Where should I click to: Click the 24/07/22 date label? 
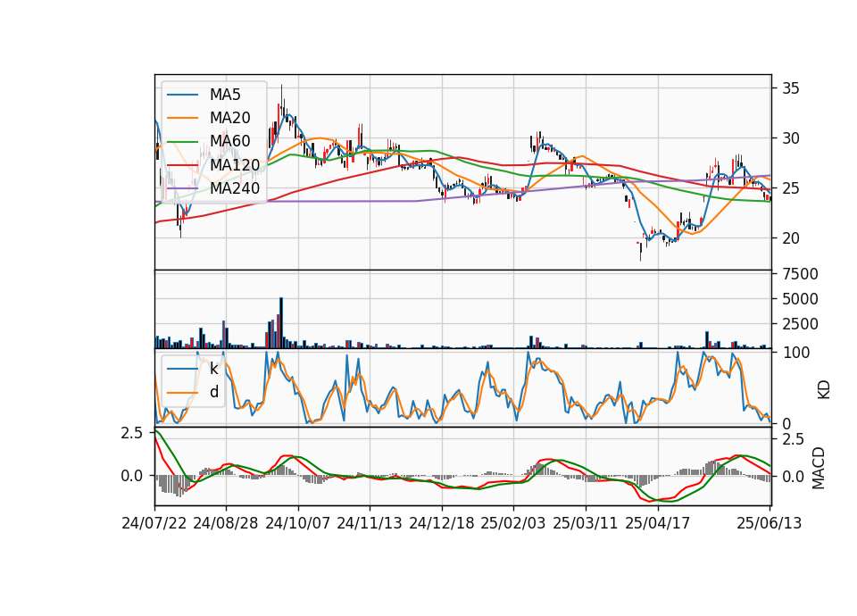pos(154,523)
